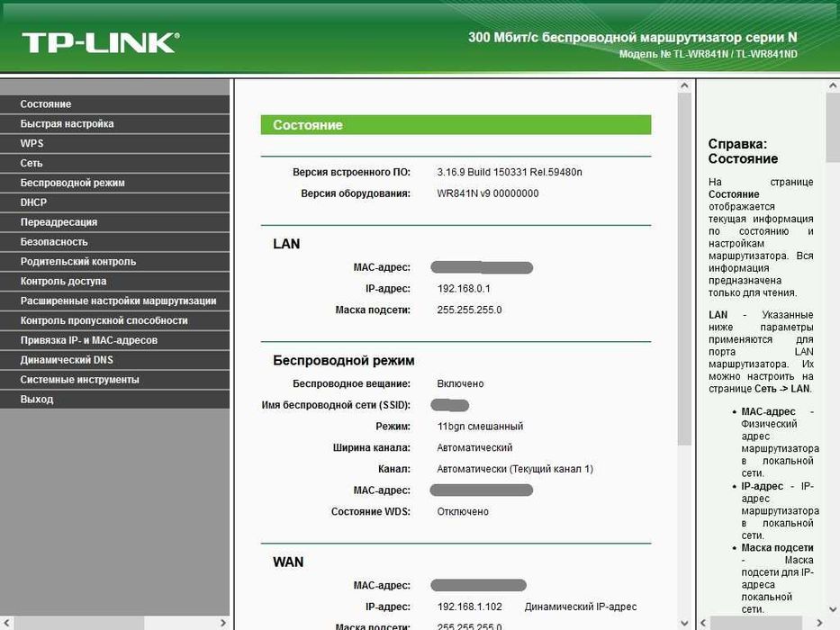Click sidebar horizontal scrollbar thumb
The height and width of the screenshot is (630, 840).
(78, 623)
